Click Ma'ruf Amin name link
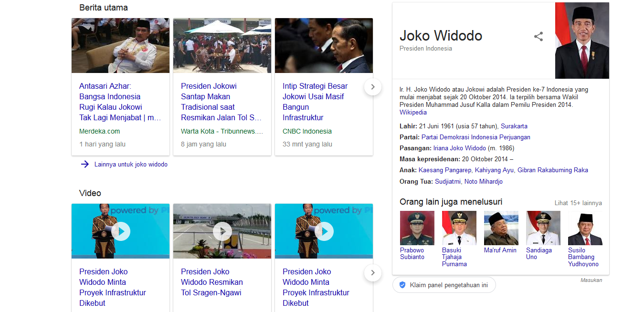The width and height of the screenshot is (644, 312). pyautogui.click(x=500, y=250)
